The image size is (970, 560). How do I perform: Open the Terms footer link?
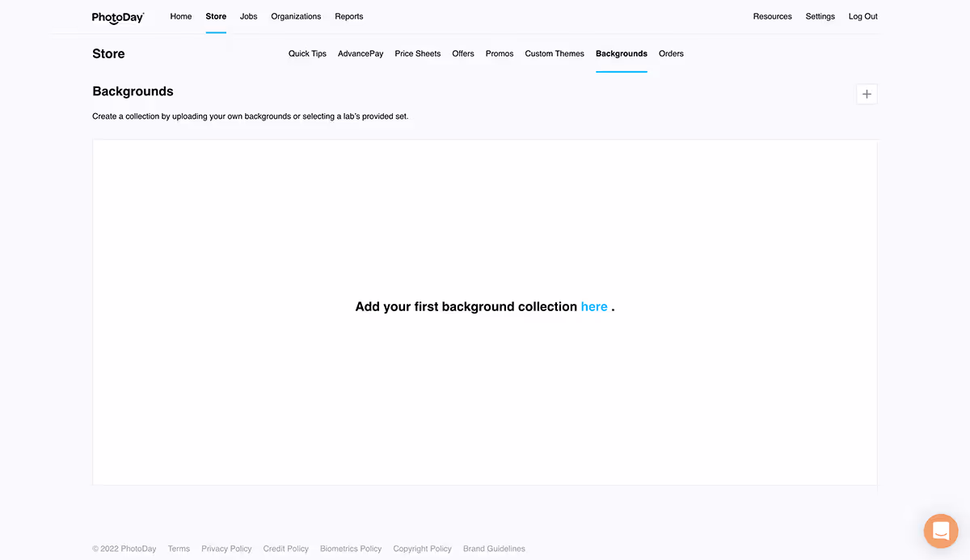(179, 549)
